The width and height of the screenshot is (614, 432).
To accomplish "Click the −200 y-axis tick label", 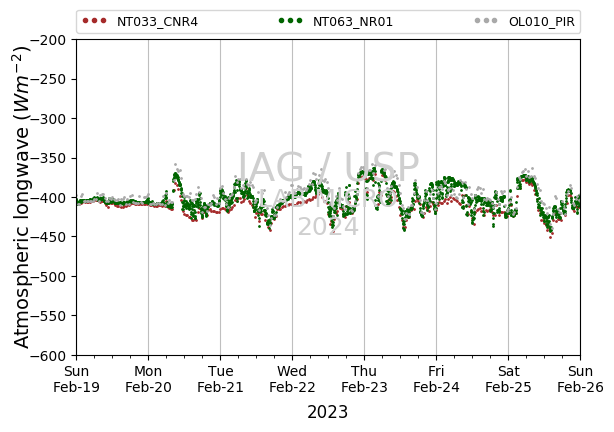I will pyautogui.click(x=50, y=40).
